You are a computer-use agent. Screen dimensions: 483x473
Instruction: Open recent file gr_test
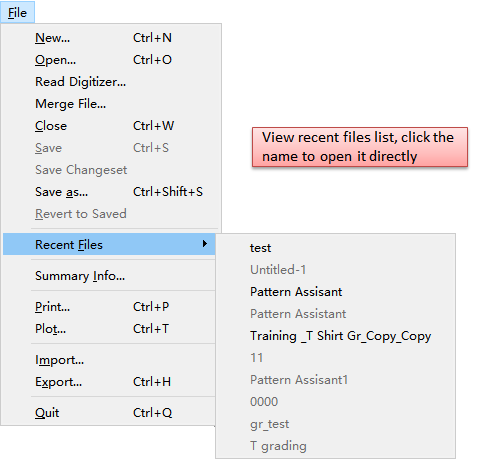[335, 424]
